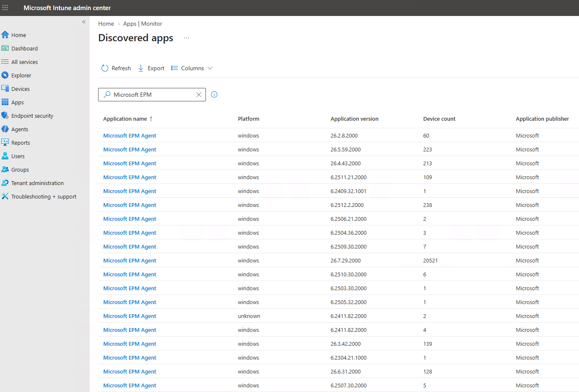
Task: Clear the search box with the X
Action: [x=199, y=95]
